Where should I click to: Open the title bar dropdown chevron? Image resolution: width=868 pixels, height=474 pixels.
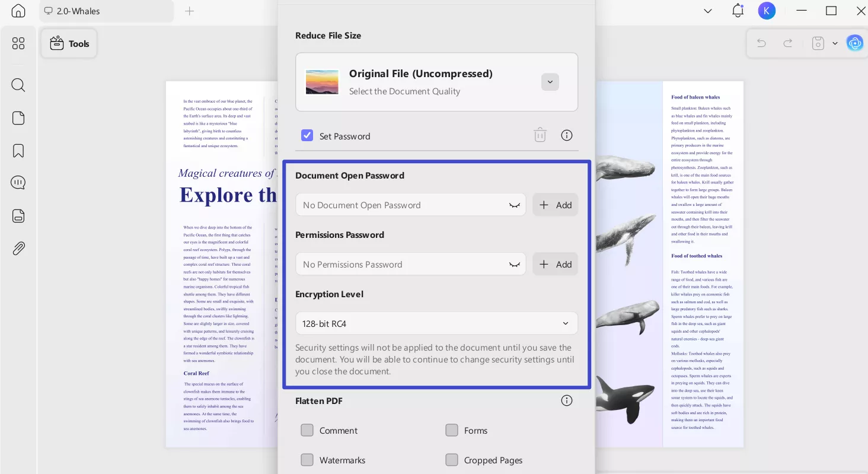tap(707, 11)
